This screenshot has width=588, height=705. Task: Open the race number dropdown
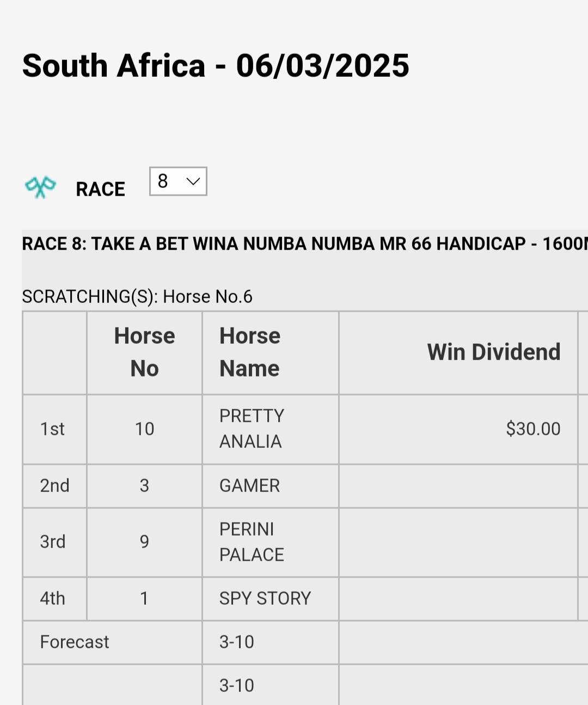pos(178,181)
